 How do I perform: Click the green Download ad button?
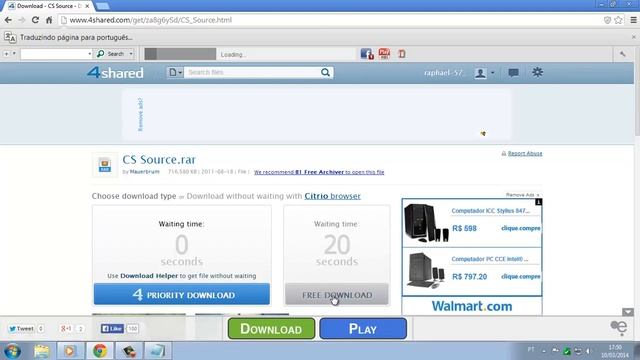pos(271,329)
